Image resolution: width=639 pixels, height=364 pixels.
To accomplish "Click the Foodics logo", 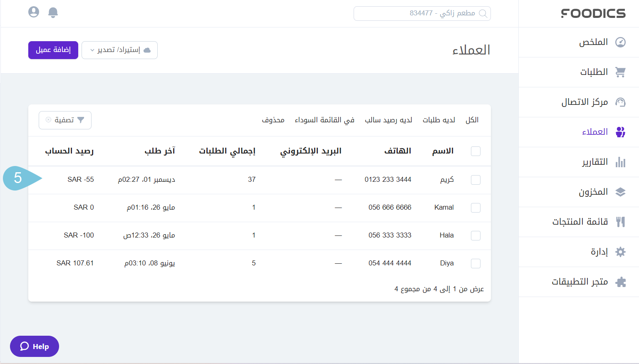I will (593, 14).
